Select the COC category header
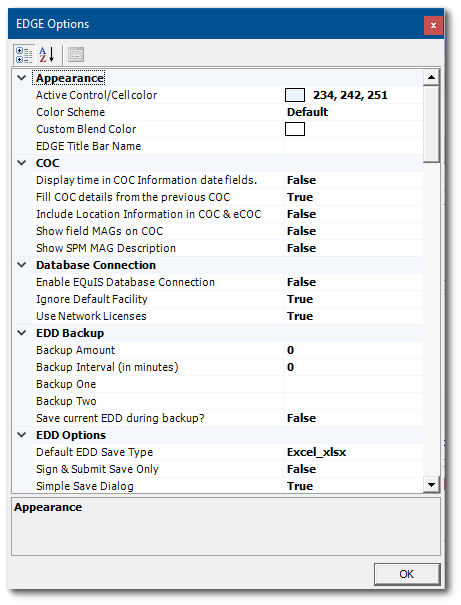Screen dimensions: 461x605 pos(48,163)
